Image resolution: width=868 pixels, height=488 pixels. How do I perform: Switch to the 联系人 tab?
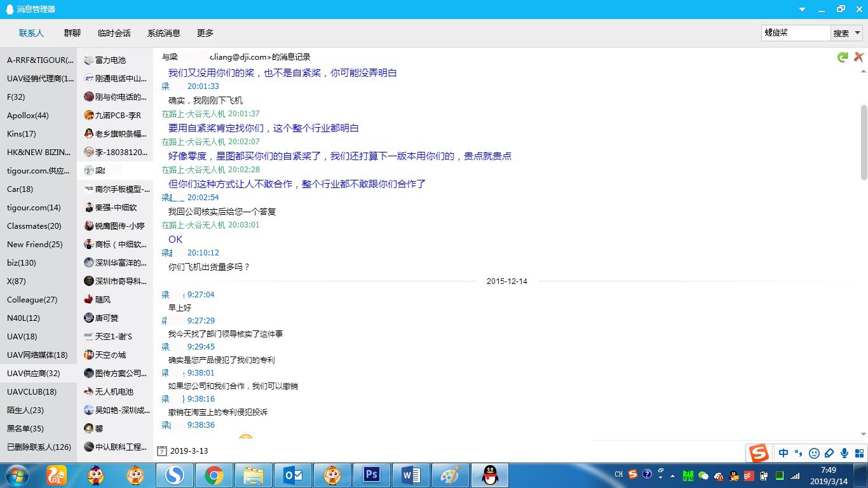point(32,33)
